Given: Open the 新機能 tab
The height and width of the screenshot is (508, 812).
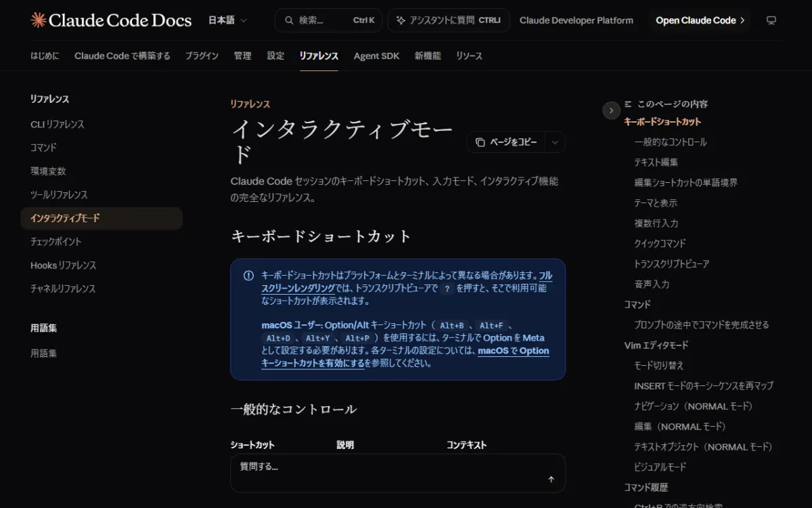Looking at the screenshot, I should [428, 56].
